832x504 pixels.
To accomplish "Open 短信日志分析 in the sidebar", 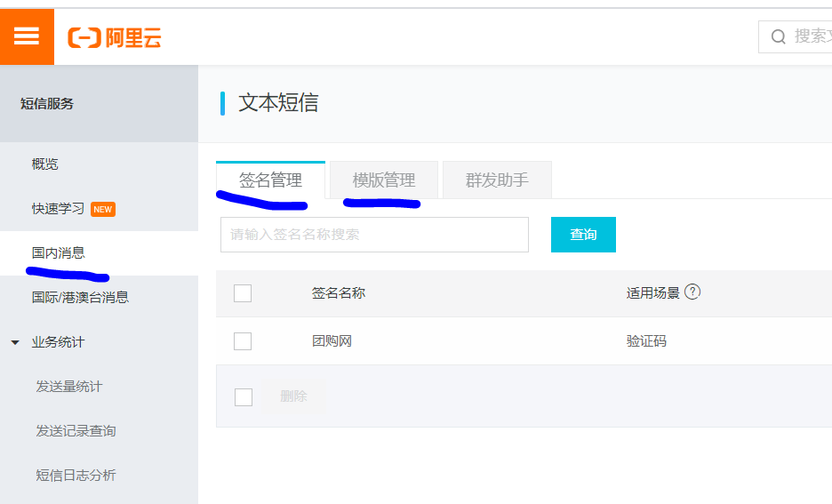I will tap(76, 475).
